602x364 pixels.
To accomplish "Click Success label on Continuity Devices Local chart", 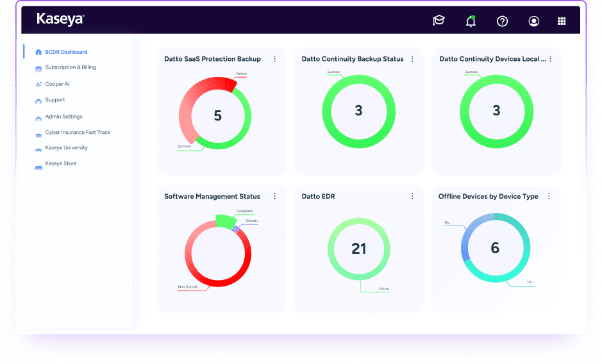I will point(471,72).
